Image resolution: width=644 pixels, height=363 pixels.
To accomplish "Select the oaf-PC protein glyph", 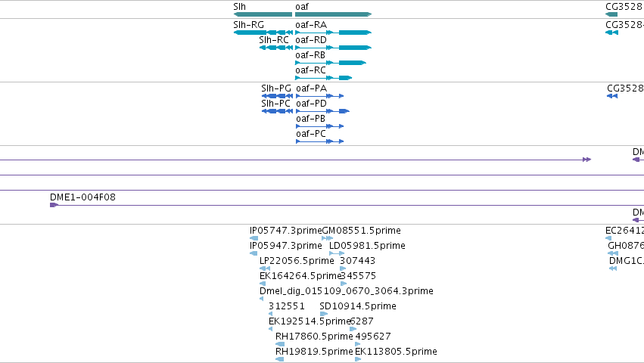I will (x=319, y=141).
